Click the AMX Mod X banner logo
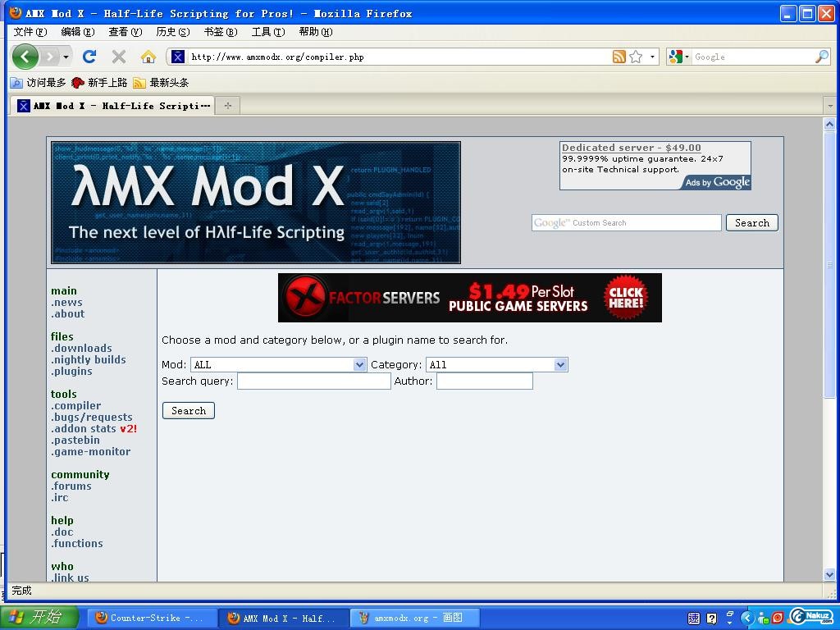The height and width of the screenshot is (630, 840). [x=256, y=203]
